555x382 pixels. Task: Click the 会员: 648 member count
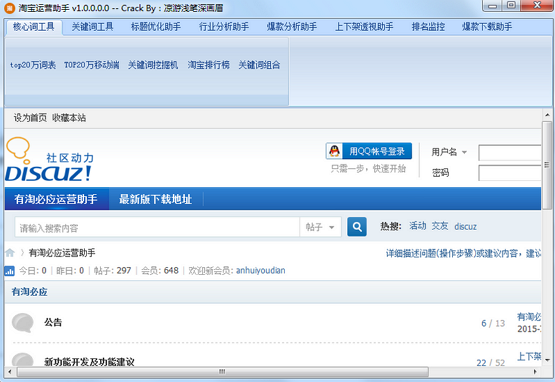coord(160,270)
